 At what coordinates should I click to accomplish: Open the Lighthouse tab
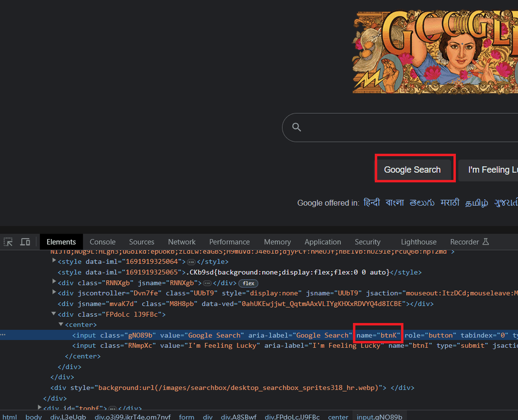click(x=418, y=242)
